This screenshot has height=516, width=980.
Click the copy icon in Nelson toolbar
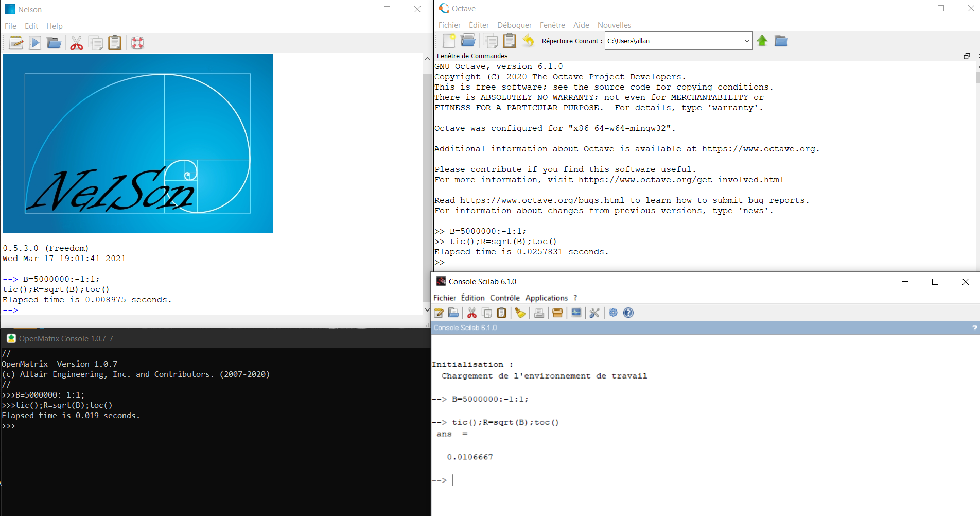point(96,43)
